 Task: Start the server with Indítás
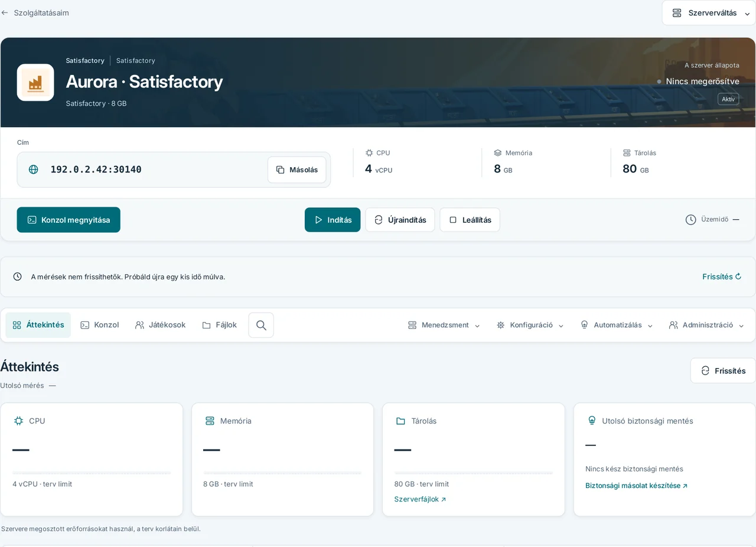pyautogui.click(x=333, y=220)
